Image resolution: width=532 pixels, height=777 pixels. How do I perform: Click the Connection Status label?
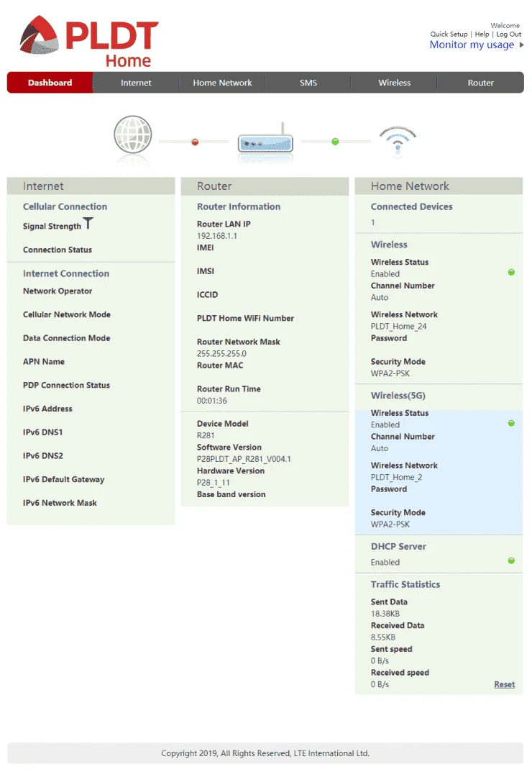tap(58, 250)
